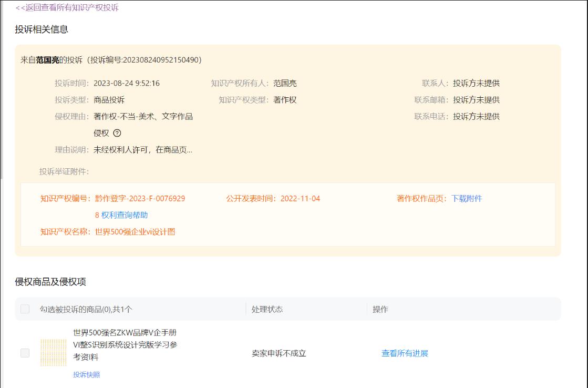
Task: Download the attachment via 下载附件
Action: [x=467, y=199]
